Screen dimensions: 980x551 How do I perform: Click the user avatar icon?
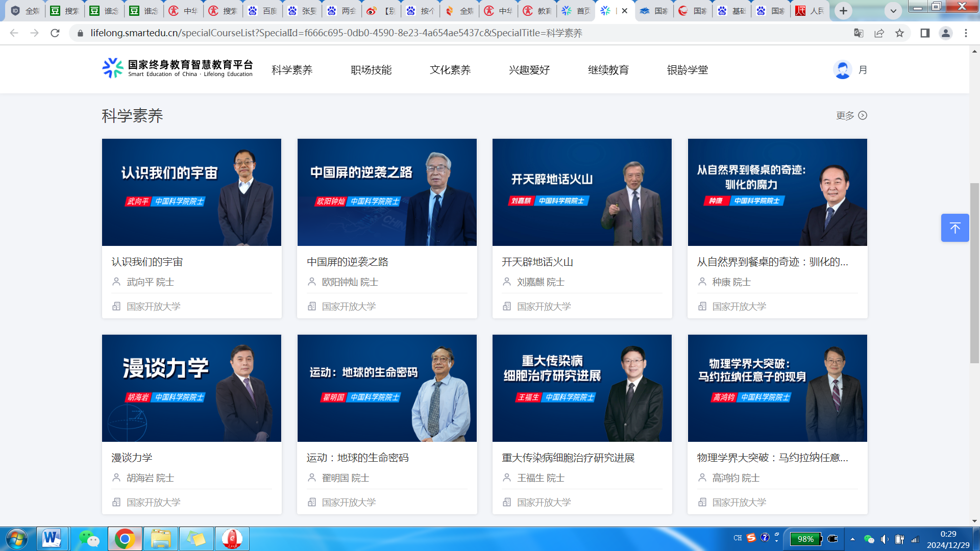(x=842, y=70)
